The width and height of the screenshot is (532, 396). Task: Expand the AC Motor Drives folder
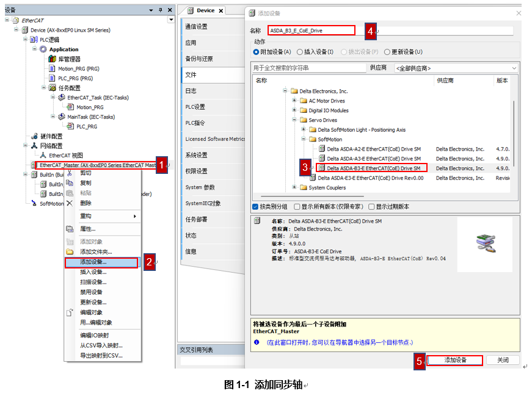294,100
